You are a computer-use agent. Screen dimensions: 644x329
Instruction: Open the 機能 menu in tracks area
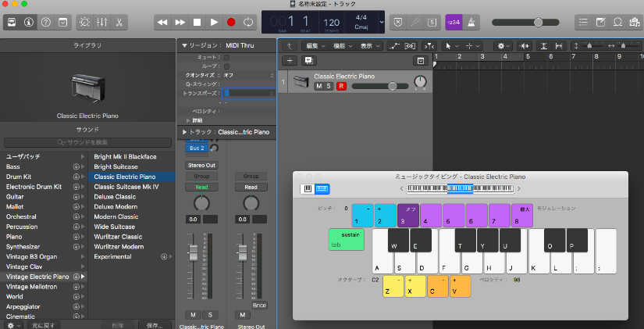point(340,46)
